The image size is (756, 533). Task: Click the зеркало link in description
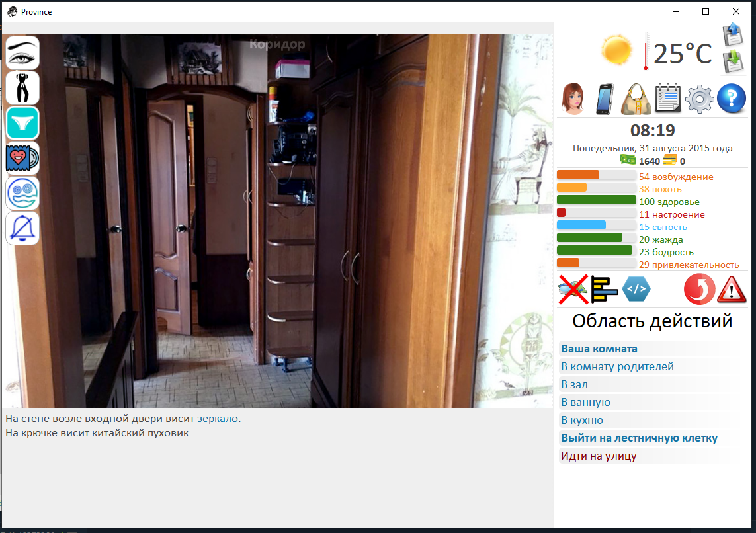pyautogui.click(x=218, y=419)
